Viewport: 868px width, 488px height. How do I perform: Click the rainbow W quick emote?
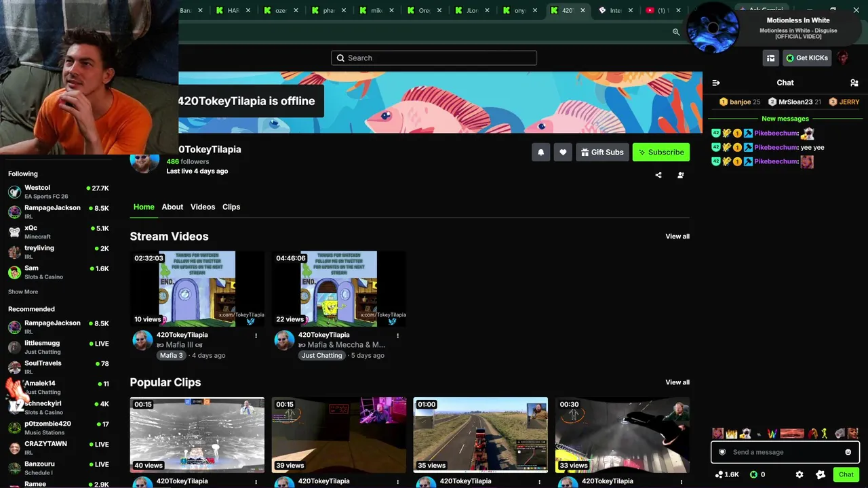(772, 434)
